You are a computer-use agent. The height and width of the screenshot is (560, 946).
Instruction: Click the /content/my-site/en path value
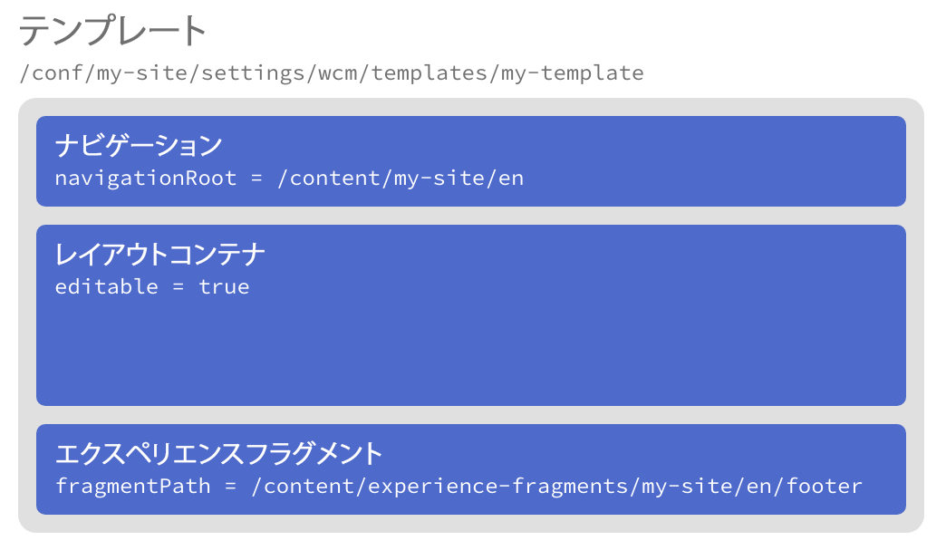(400, 178)
